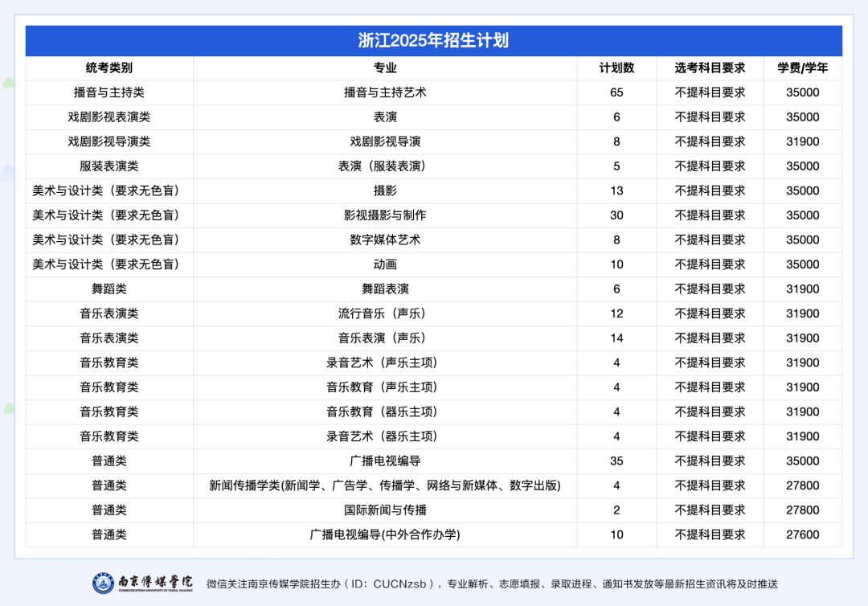Viewport: 868px width, 606px height.
Task: Click tuition 31900 in 舞蹈表演 row
Action: (x=803, y=289)
